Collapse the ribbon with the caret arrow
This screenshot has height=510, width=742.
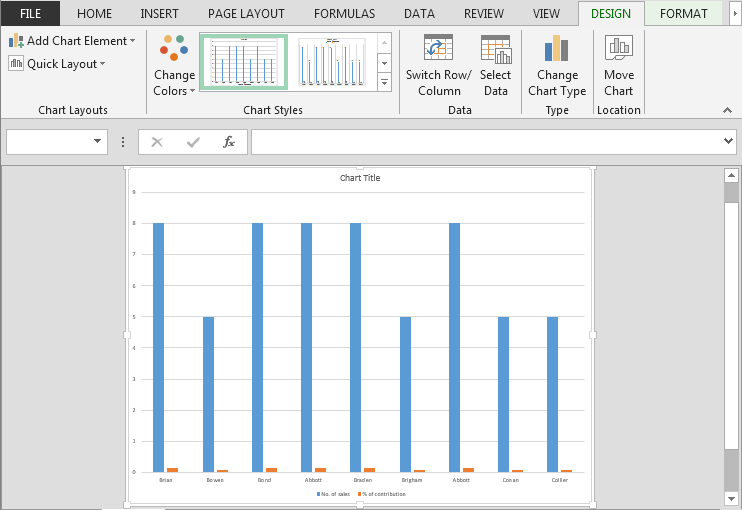(x=727, y=110)
